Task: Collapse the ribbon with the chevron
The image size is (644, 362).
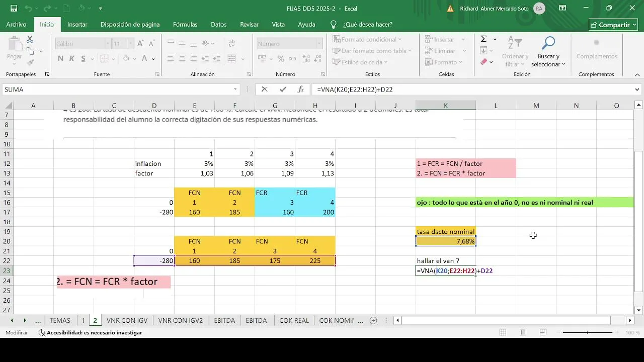Action: point(637,74)
